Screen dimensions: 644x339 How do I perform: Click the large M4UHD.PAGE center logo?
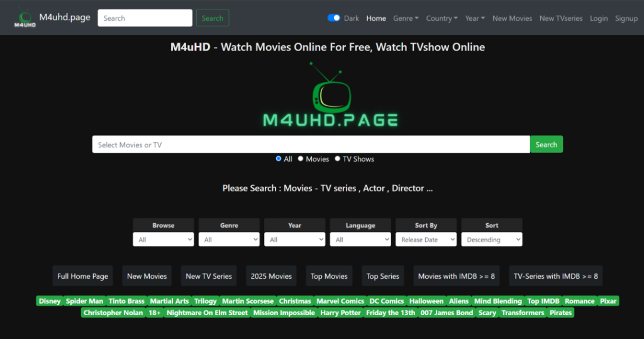point(331,94)
